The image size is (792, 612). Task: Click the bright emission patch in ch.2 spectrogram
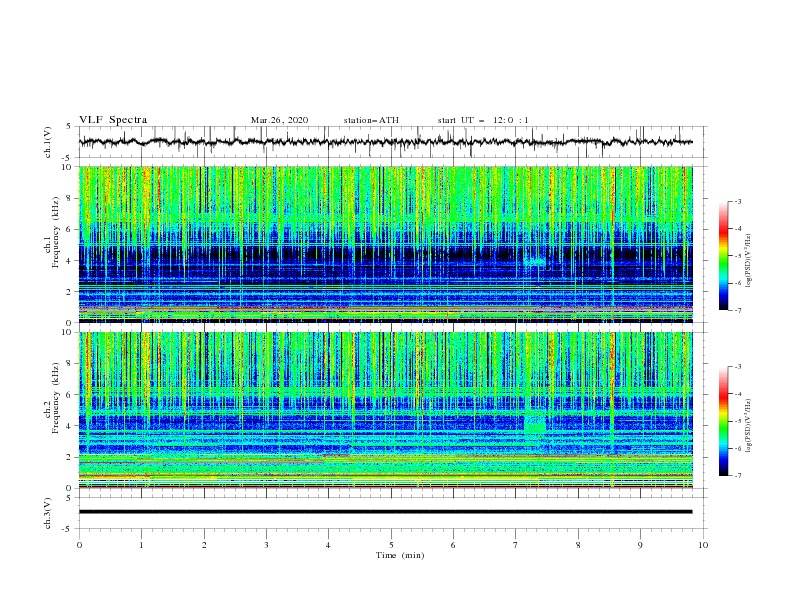tap(535, 424)
